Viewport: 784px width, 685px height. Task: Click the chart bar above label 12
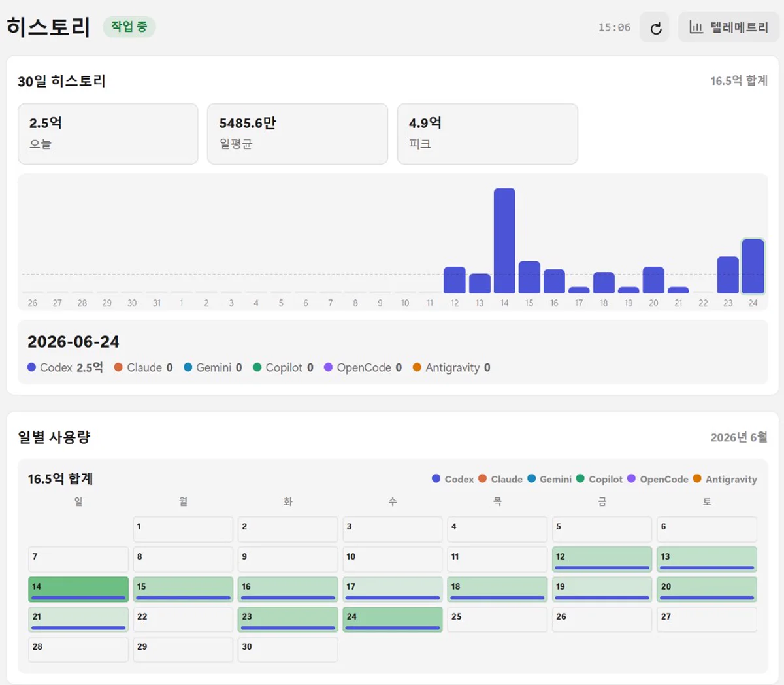(x=455, y=280)
